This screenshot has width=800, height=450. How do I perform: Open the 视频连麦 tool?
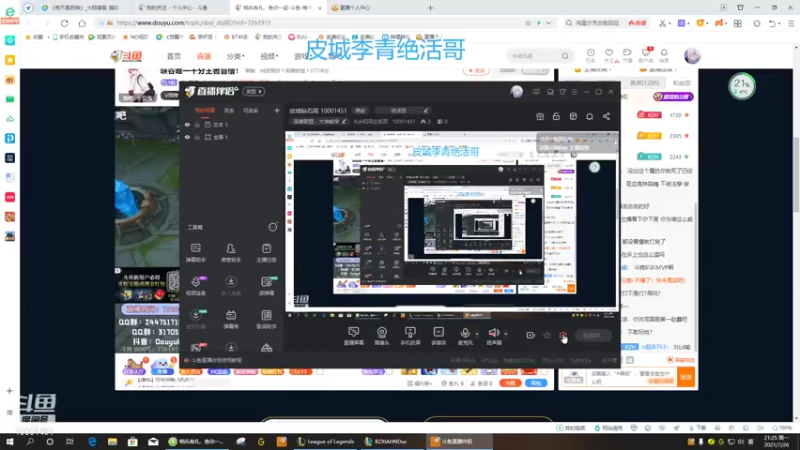pyautogui.click(x=195, y=286)
